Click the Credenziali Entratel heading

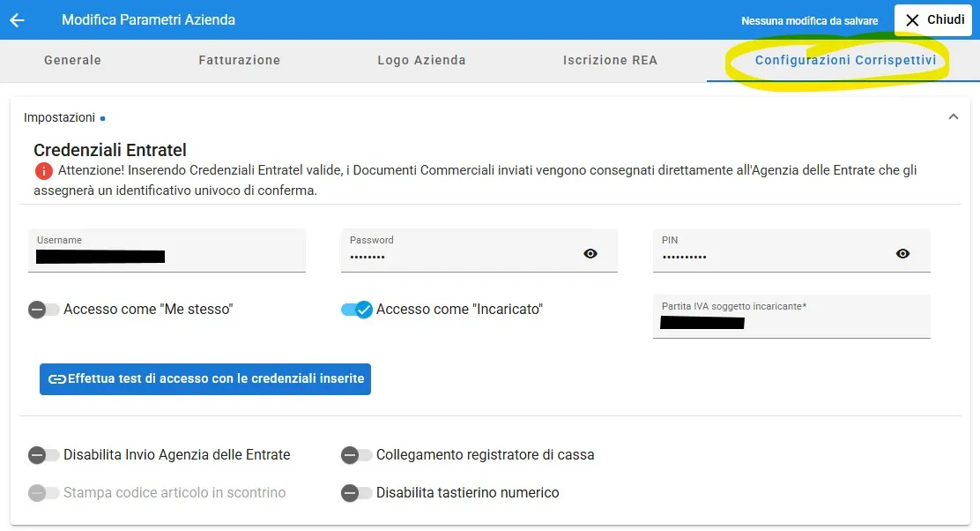110,150
